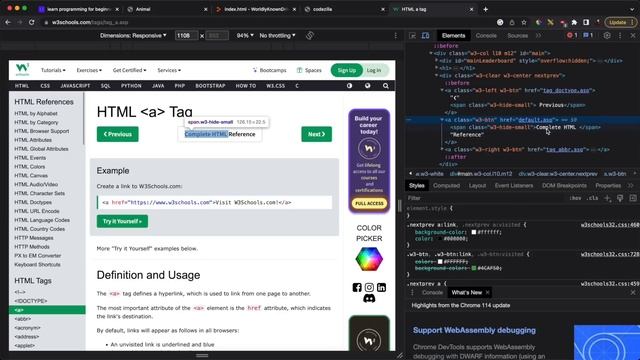Open the Facebook icon link
Viewport: 640px width, 360px height.
(x=357, y=287)
